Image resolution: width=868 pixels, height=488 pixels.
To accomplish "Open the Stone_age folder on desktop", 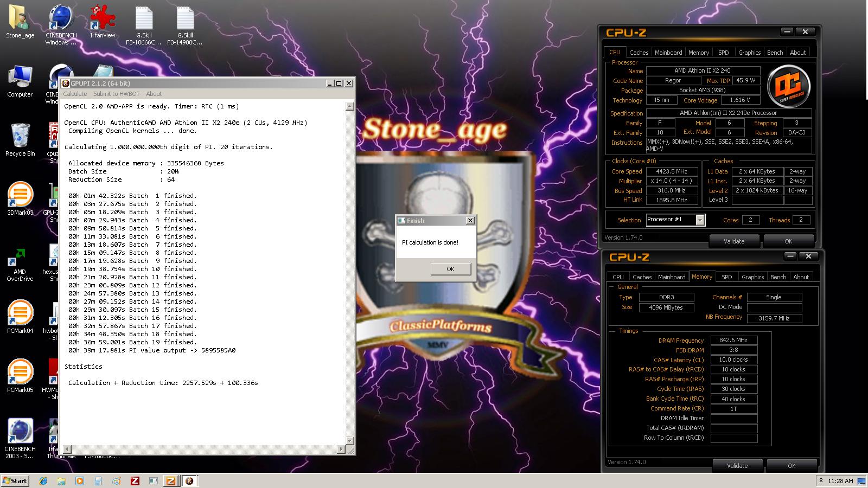I will (x=20, y=22).
